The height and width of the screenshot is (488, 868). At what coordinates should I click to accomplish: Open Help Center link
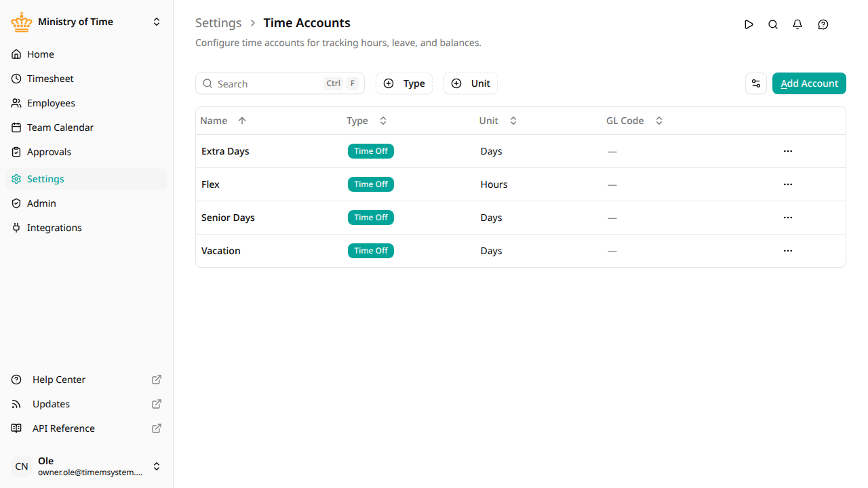[x=86, y=380]
